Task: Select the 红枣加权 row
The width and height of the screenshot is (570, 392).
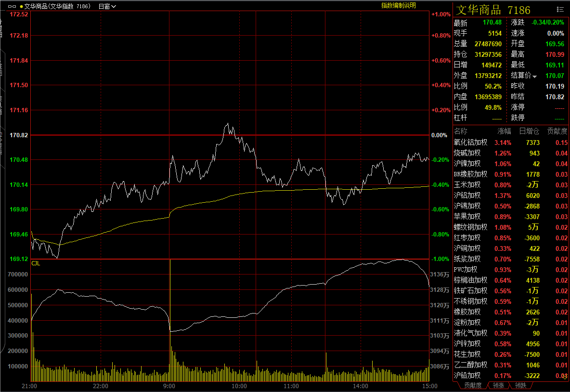Action: tap(511, 238)
